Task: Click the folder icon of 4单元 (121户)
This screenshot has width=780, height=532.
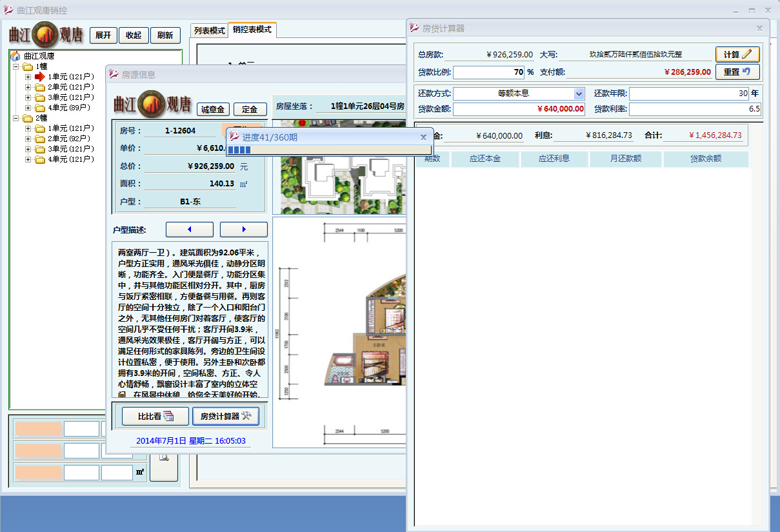Action: point(40,159)
